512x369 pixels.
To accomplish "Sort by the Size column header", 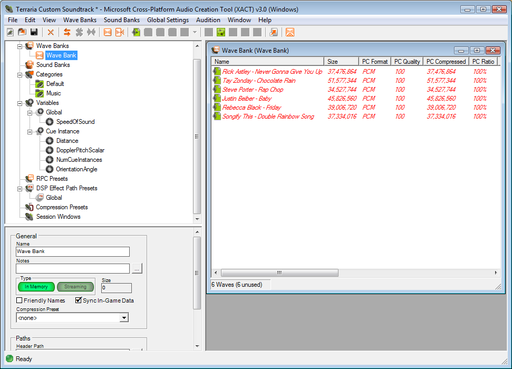I will 341,61.
